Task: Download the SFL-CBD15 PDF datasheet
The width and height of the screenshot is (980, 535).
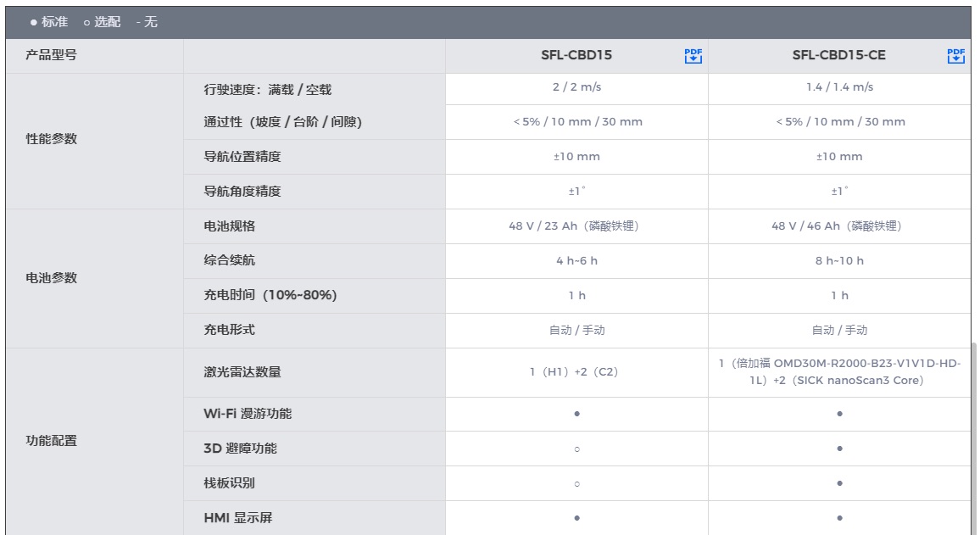Action: (693, 56)
